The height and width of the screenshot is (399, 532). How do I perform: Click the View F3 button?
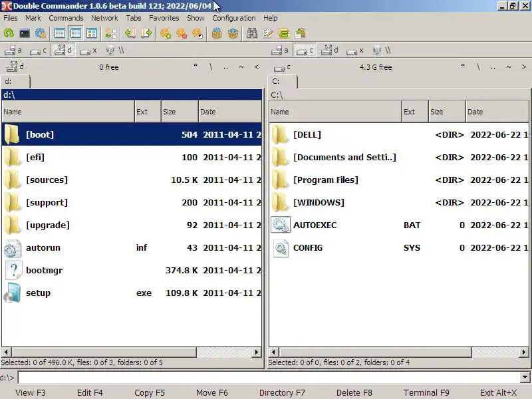click(31, 392)
